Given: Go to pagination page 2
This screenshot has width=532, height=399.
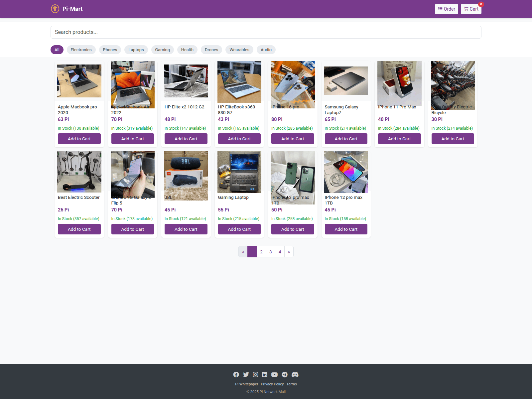Looking at the screenshot, I should 261,252.
